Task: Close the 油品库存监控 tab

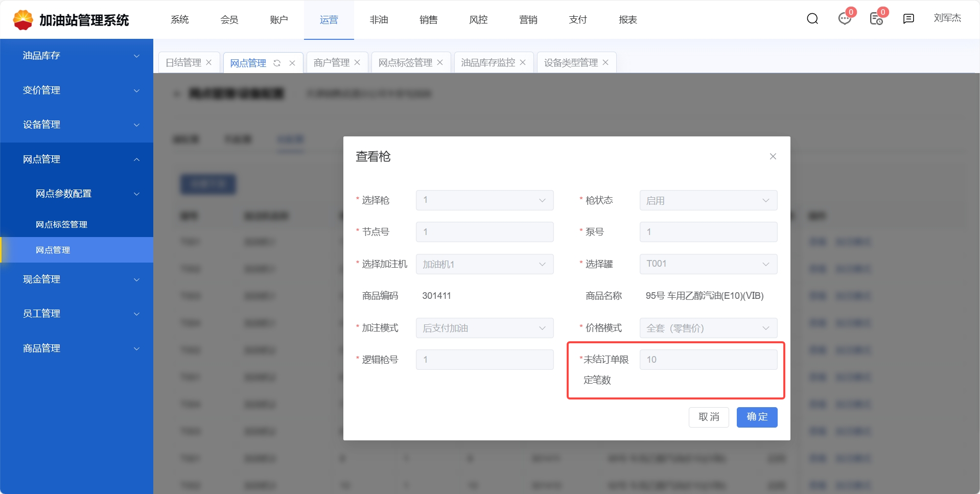Action: pyautogui.click(x=523, y=62)
